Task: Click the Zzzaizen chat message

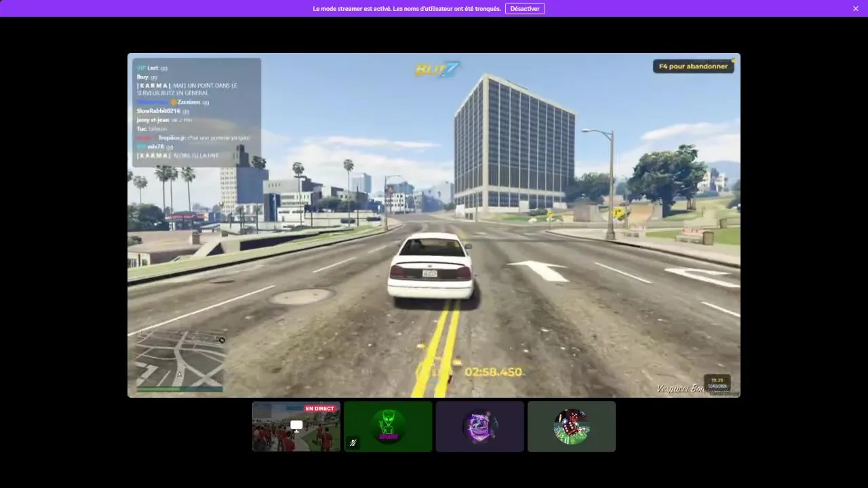Action: [173, 102]
